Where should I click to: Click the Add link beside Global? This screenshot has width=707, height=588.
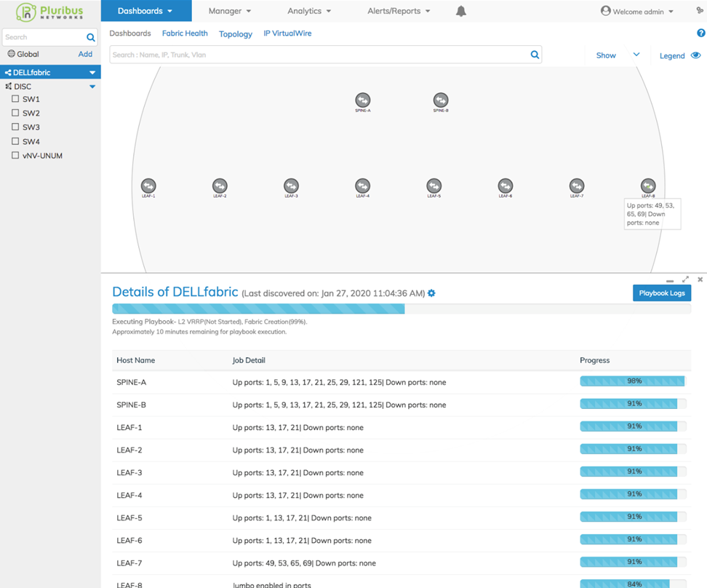pos(85,54)
